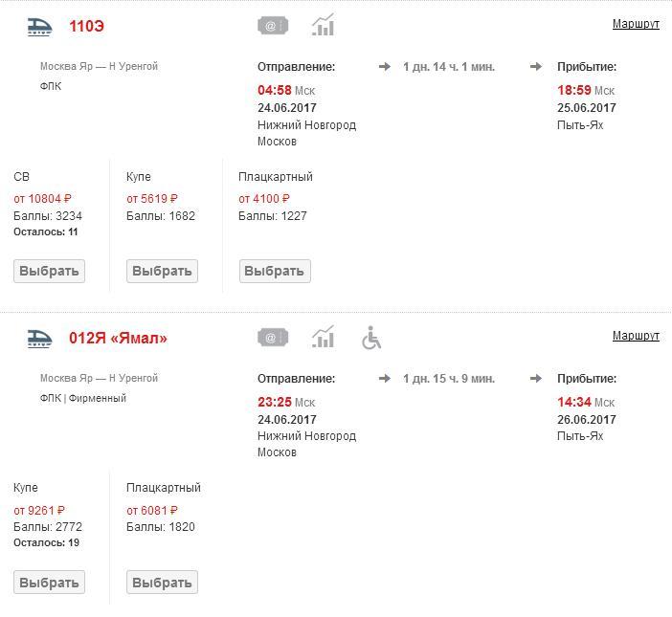
Task: Click the e-ticket icon for train 110Э
Action: (x=273, y=26)
